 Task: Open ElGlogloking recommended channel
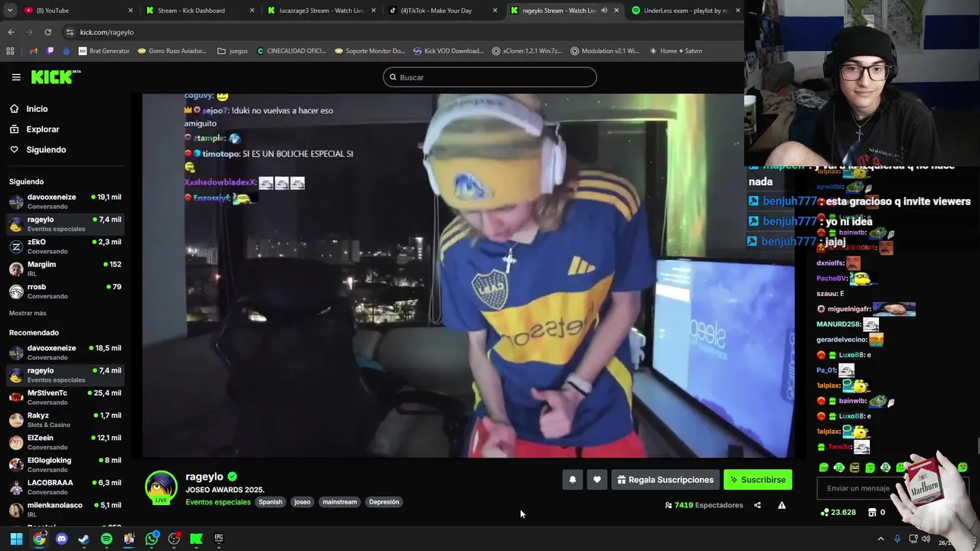pyautogui.click(x=65, y=465)
